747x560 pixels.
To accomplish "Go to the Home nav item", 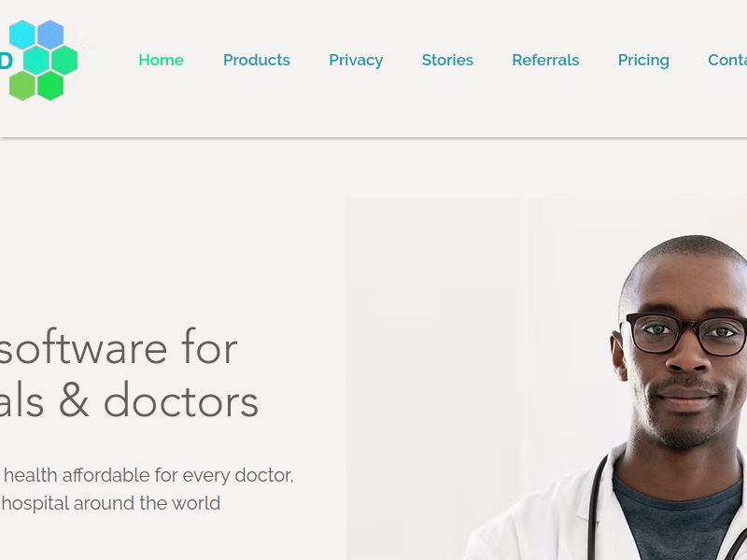I will tap(161, 60).
